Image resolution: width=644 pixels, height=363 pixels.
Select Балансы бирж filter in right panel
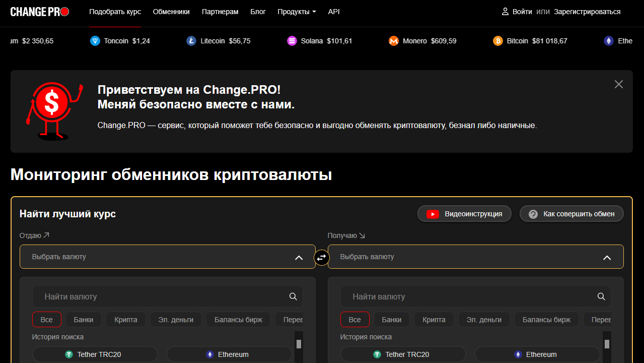click(x=546, y=320)
